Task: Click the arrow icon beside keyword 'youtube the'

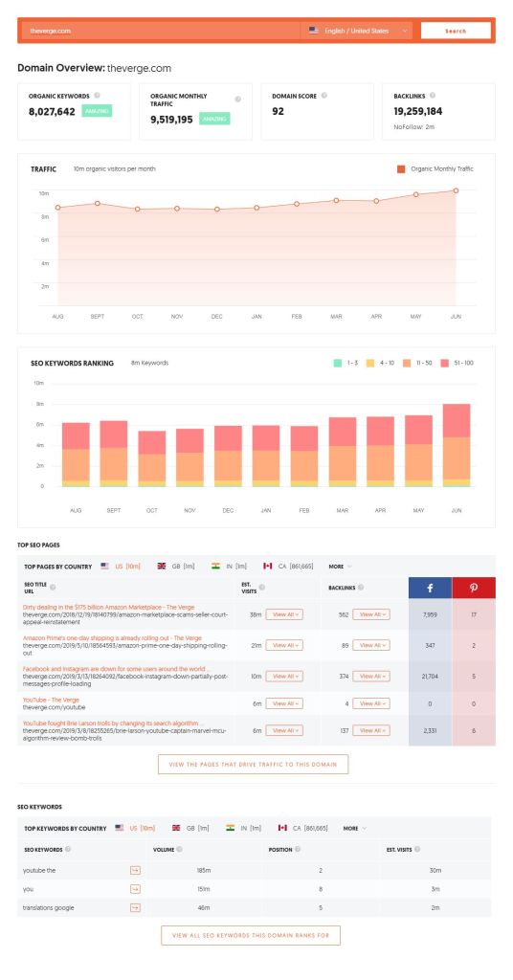Action: coord(135,870)
